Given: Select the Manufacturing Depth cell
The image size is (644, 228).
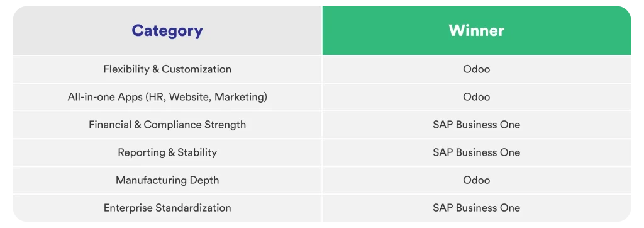Looking at the screenshot, I should coord(167,180).
